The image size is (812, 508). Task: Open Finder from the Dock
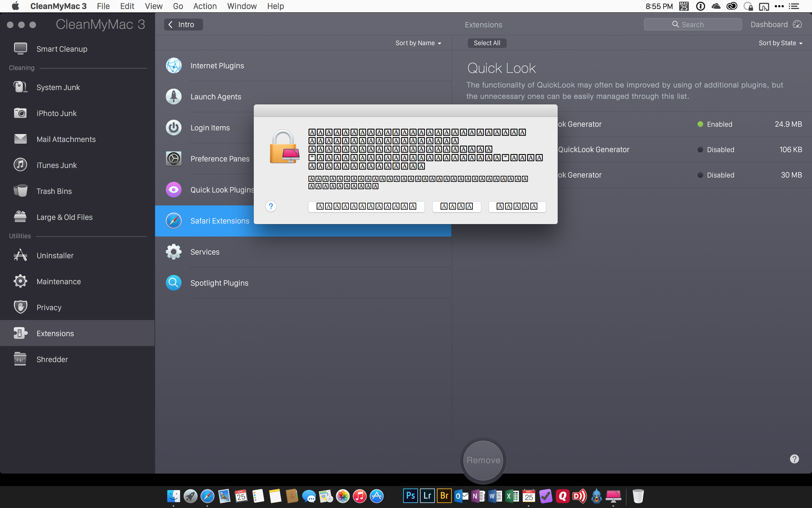173,496
